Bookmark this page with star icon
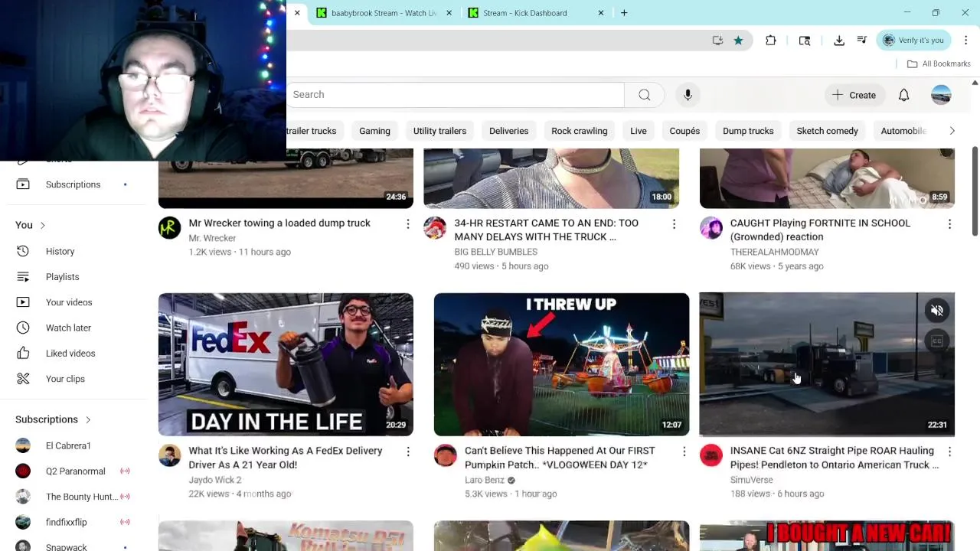Image resolution: width=980 pixels, height=551 pixels. point(738,41)
